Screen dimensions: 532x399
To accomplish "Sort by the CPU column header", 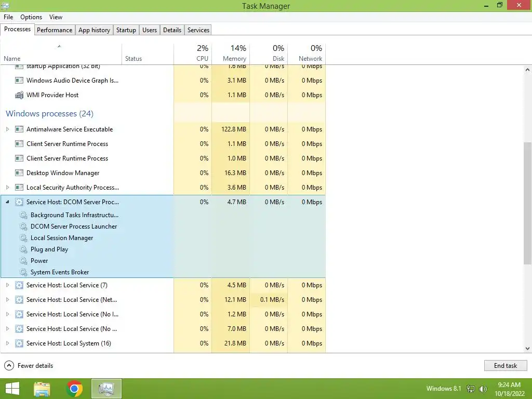I will point(193,54).
